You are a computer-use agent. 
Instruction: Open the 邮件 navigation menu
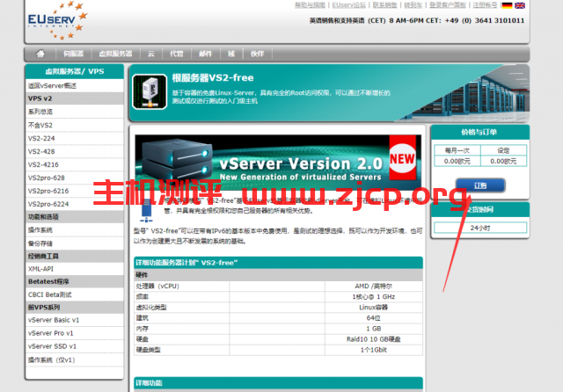coord(205,54)
